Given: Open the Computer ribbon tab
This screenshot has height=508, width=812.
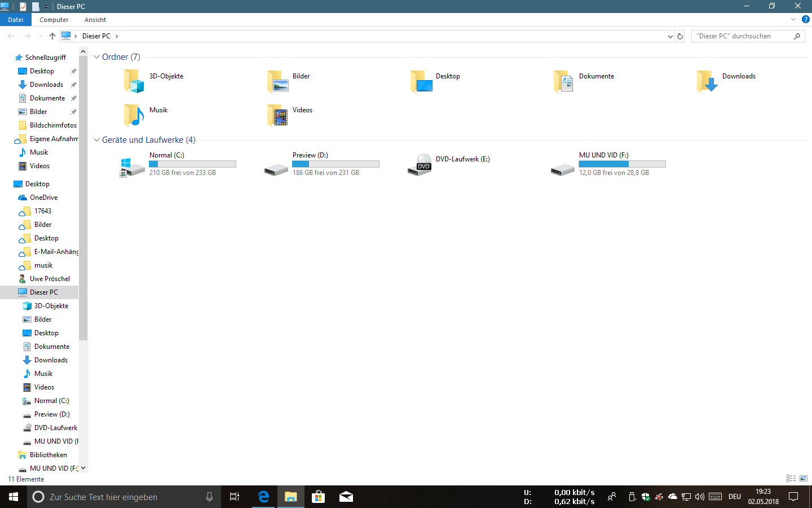Looking at the screenshot, I should point(54,20).
